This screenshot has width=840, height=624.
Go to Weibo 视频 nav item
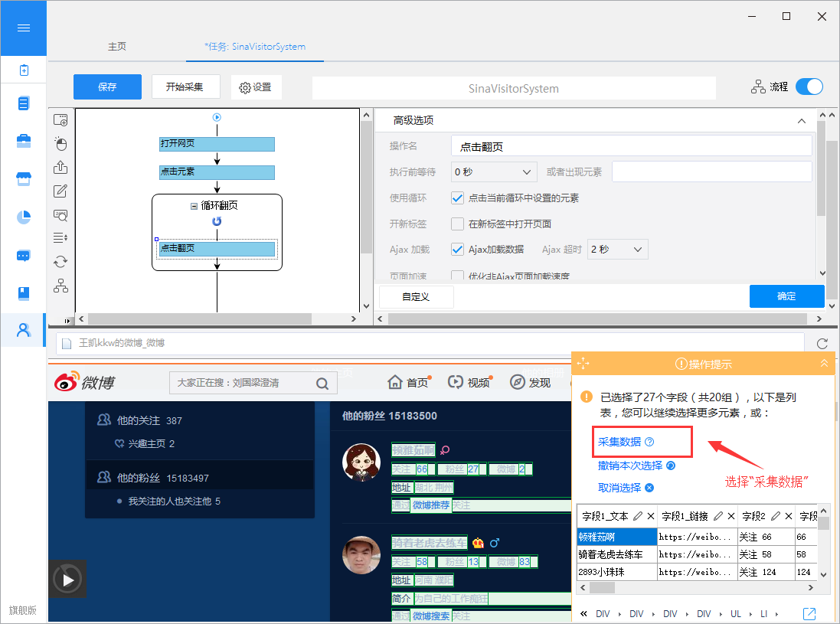click(470, 382)
